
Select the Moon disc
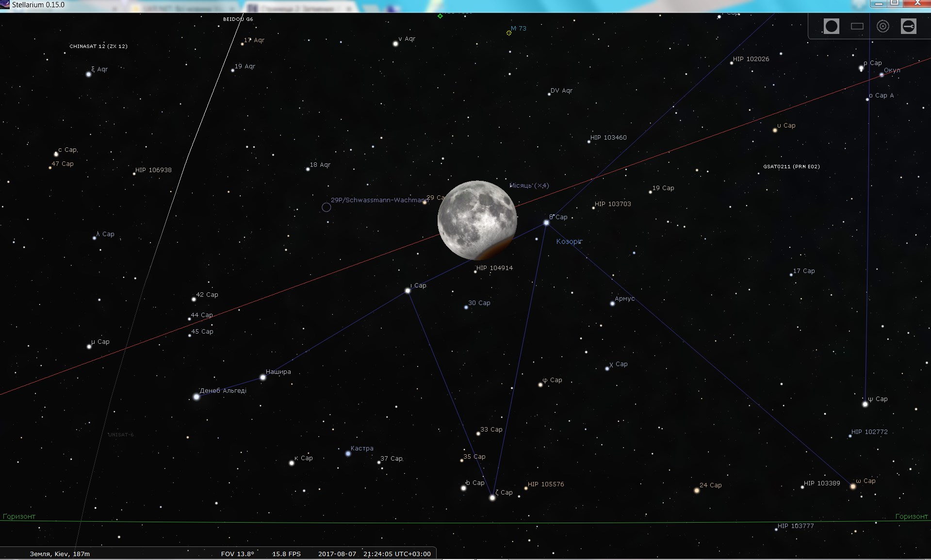coord(477,221)
